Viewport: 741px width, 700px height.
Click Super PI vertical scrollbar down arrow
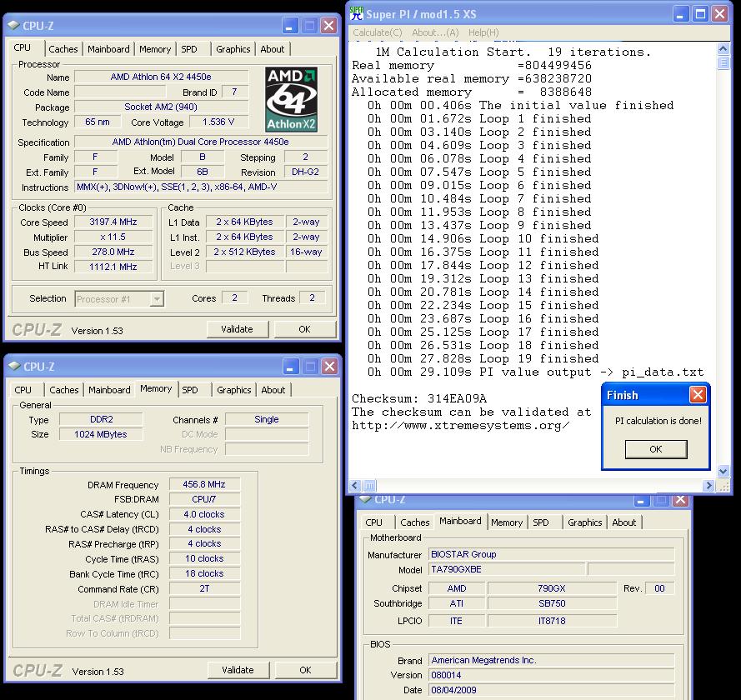point(723,471)
